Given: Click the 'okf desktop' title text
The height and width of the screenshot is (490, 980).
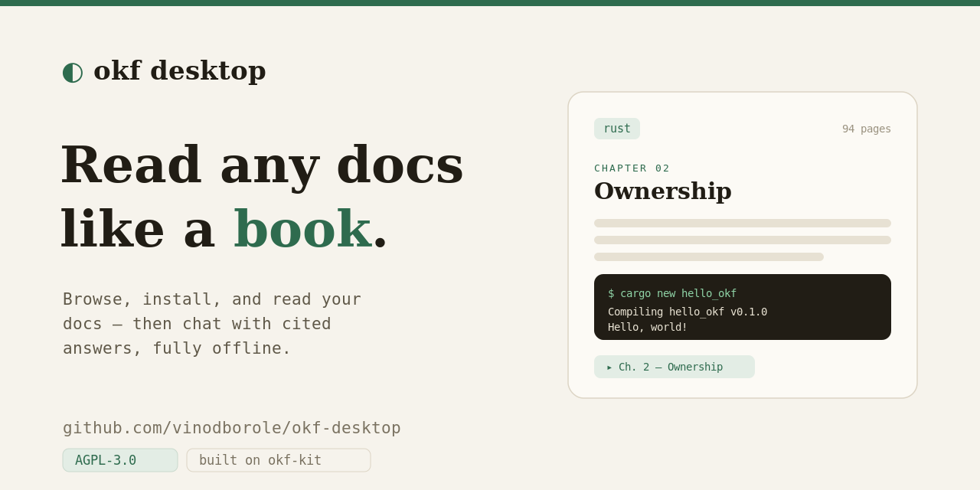Looking at the screenshot, I should pos(180,70).
